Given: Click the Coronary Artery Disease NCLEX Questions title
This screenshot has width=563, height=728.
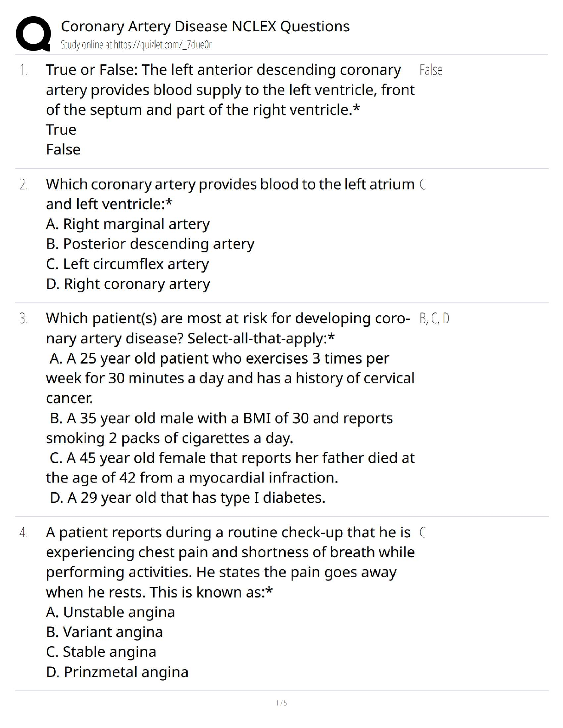Looking at the screenshot, I should click(x=205, y=26).
